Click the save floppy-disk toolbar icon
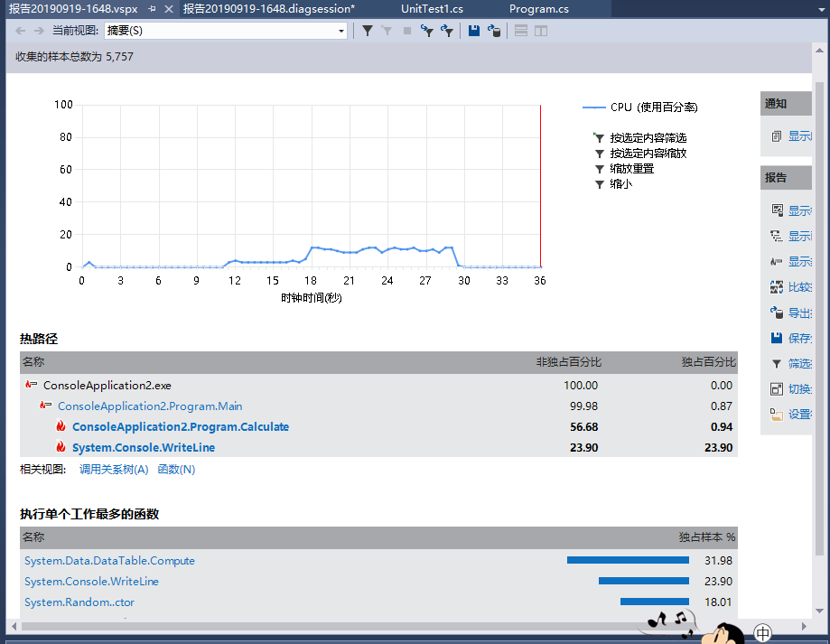Image resolution: width=830 pixels, height=644 pixels. [x=474, y=31]
